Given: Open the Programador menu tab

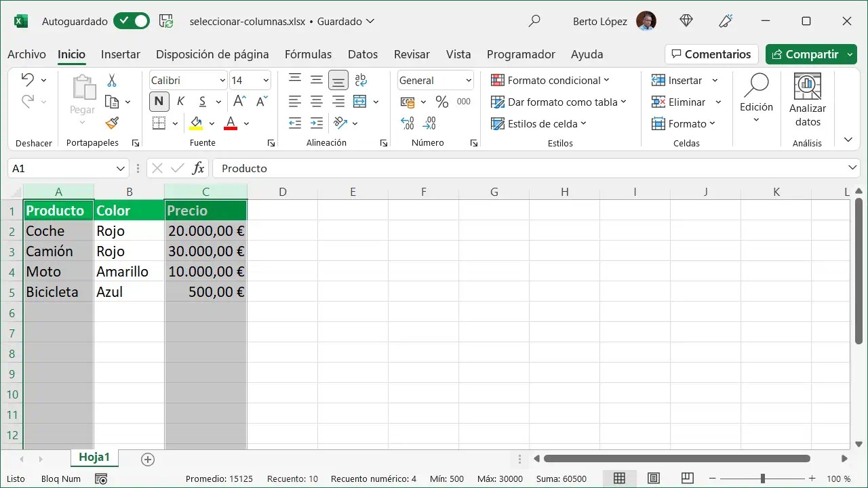Looking at the screenshot, I should (521, 54).
